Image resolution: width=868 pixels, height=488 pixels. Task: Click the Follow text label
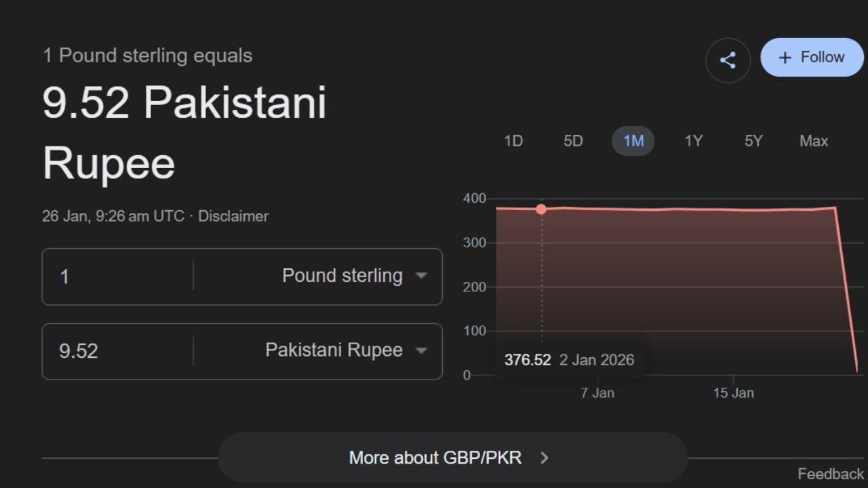[x=822, y=57]
